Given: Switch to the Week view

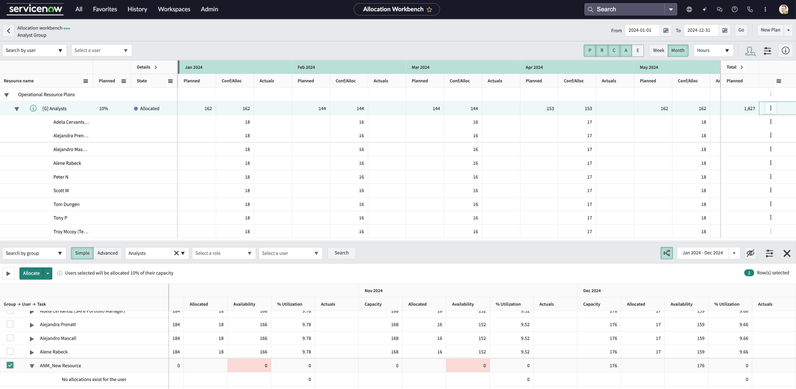Looking at the screenshot, I should coord(658,50).
